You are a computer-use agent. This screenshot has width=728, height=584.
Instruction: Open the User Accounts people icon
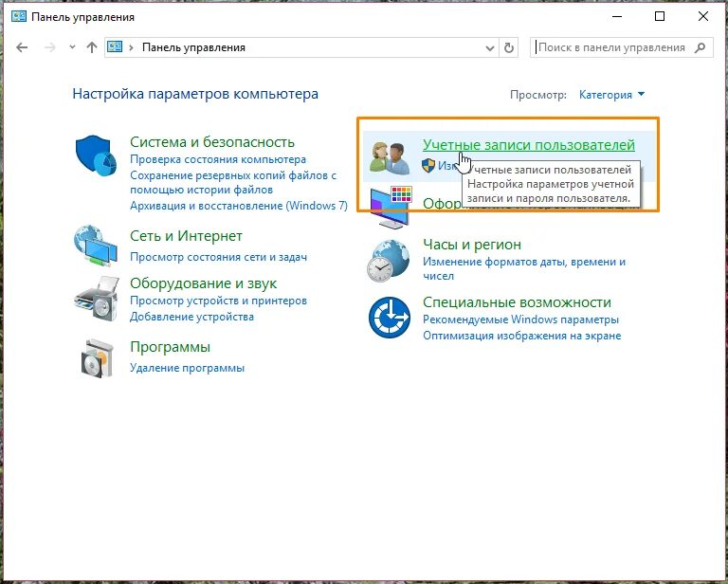tap(389, 157)
